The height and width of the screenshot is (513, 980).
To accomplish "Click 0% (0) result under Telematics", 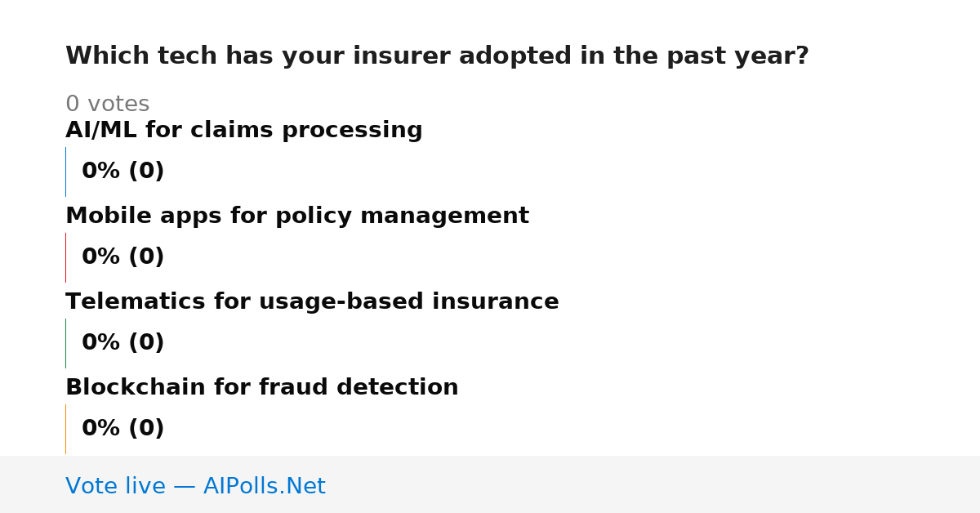I will 122,343.
